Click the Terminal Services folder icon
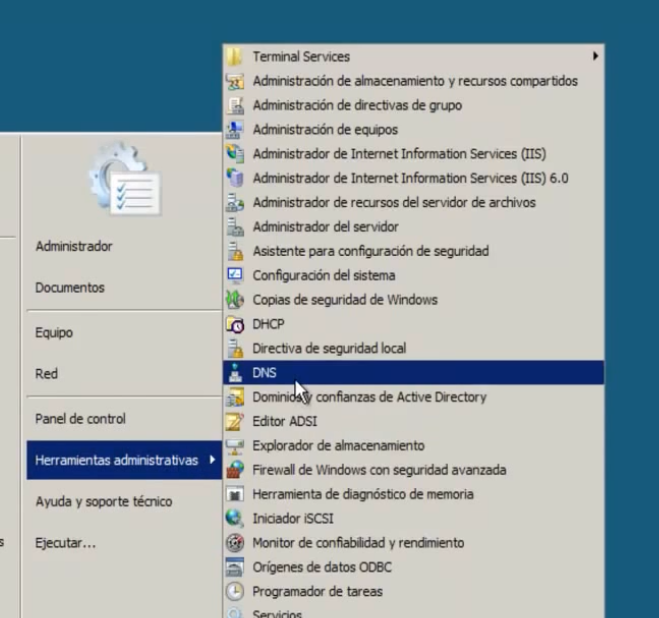The width and height of the screenshot is (659, 618). tap(235, 56)
